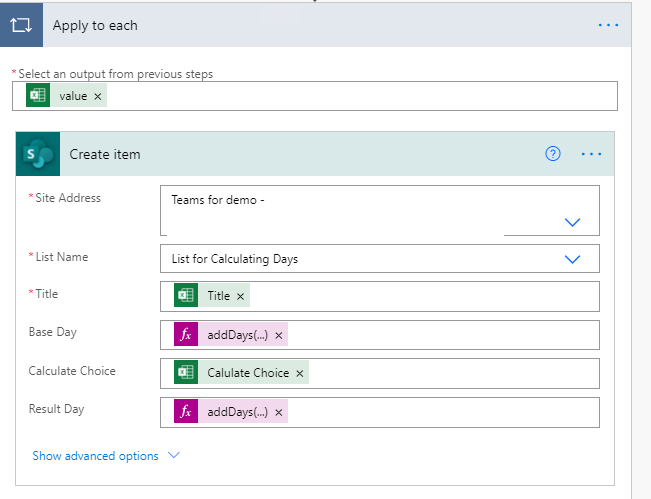Click the Excel icon on Calulate Choice token
Image resolution: width=651 pixels, height=499 pixels.
[x=186, y=372]
